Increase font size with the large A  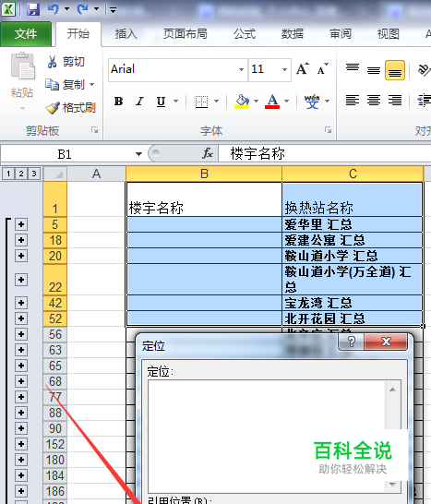[x=303, y=69]
